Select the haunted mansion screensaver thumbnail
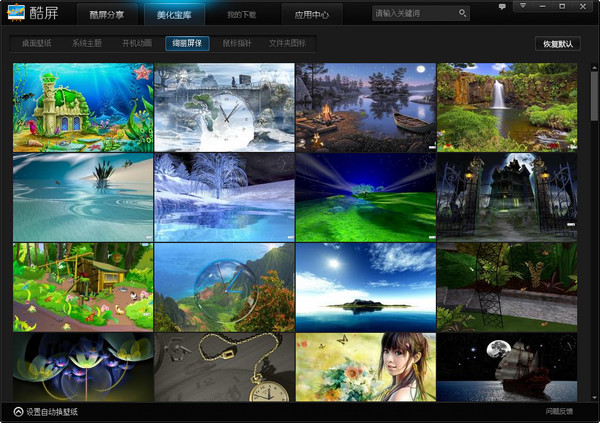This screenshot has width=600, height=423. 506,197
